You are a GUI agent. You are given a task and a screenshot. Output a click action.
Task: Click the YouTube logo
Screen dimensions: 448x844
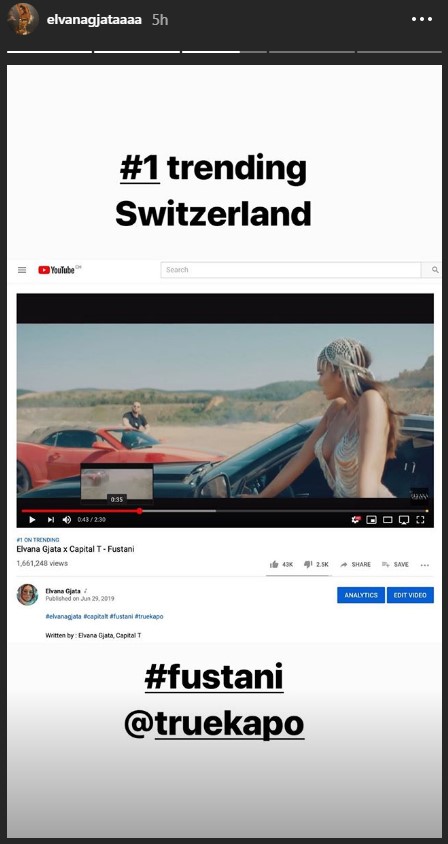59,270
